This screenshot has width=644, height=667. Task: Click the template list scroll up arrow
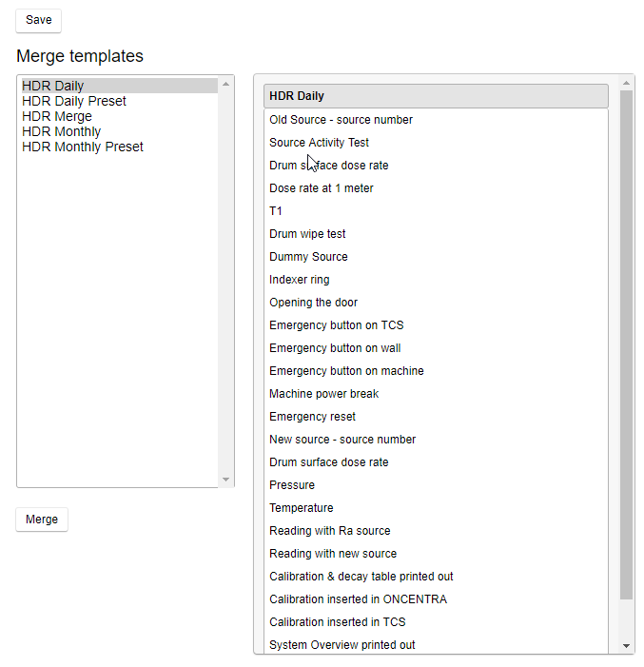tap(225, 85)
